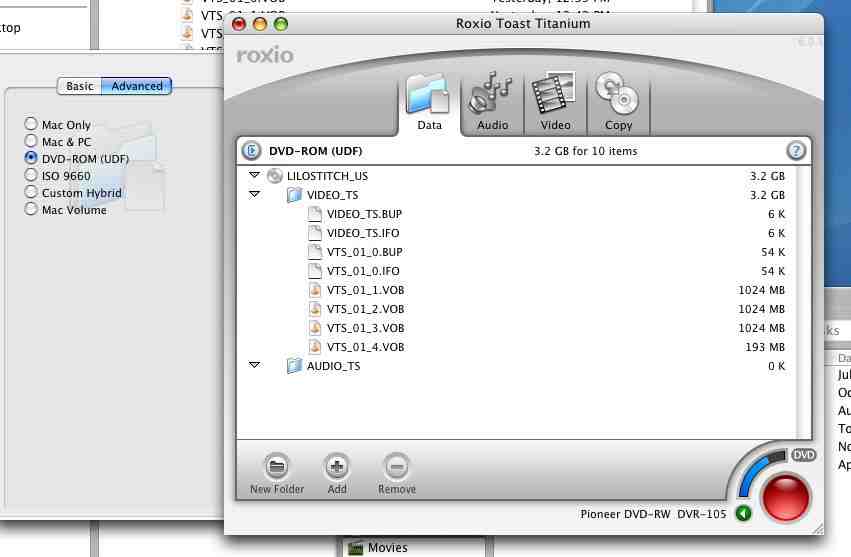This screenshot has height=557, width=851.
Task: Select the VTS_01_0.IFO file name
Action: (363, 271)
